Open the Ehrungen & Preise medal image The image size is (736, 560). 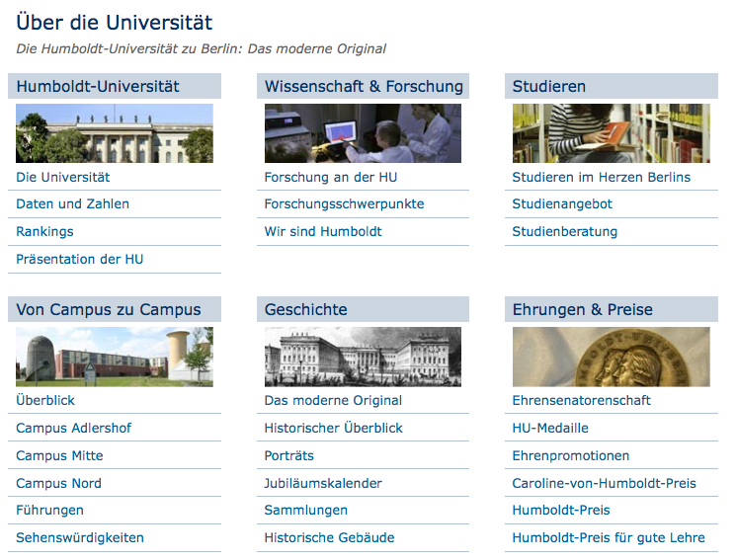(x=611, y=357)
